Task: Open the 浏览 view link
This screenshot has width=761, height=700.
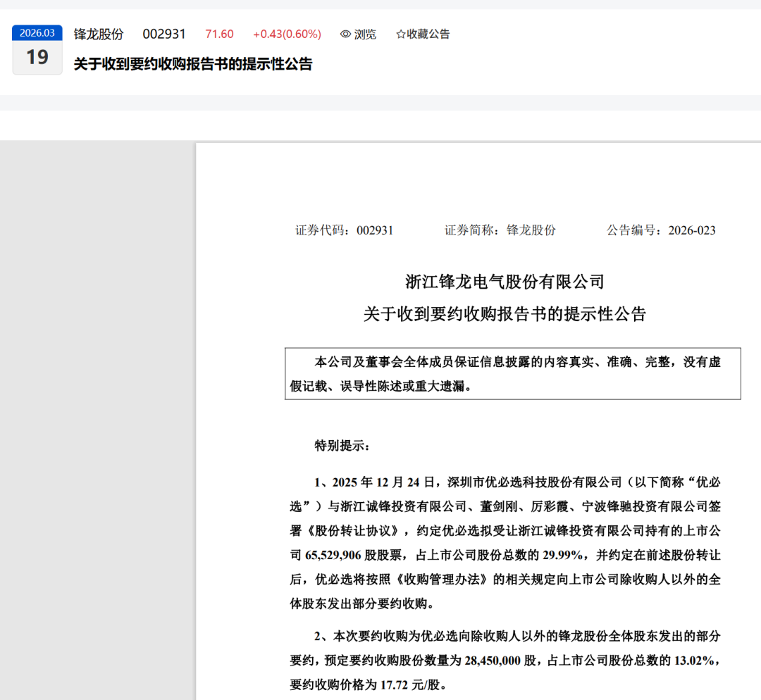Action: click(x=358, y=34)
